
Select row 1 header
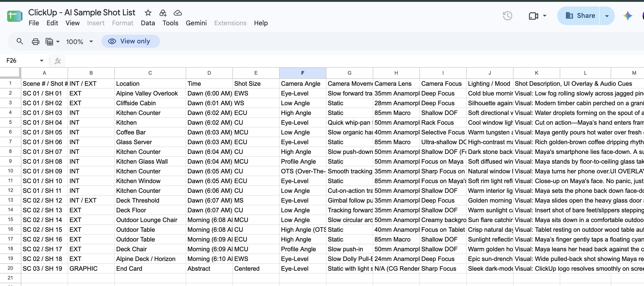pyautogui.click(x=10, y=83)
